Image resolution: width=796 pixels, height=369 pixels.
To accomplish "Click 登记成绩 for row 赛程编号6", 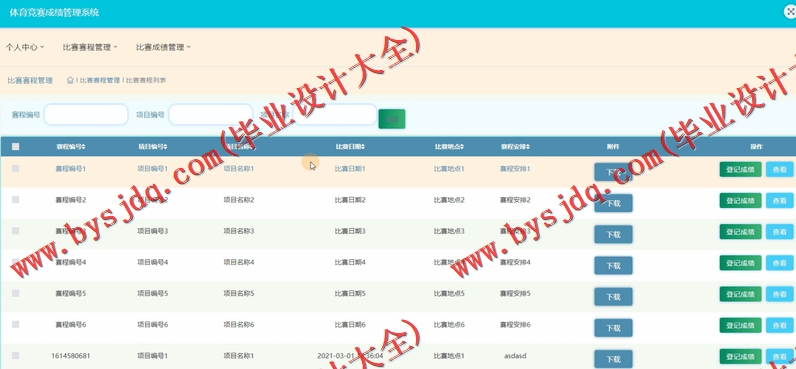I will click(740, 325).
